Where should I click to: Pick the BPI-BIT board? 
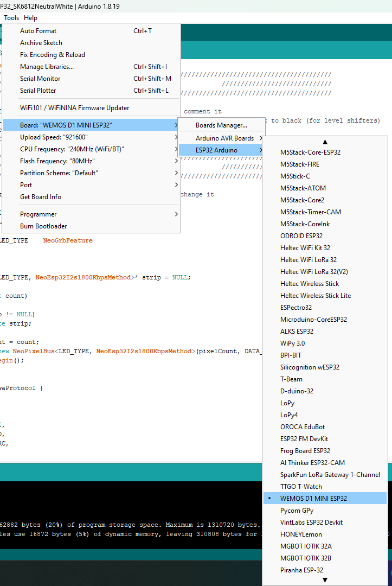tap(325, 355)
